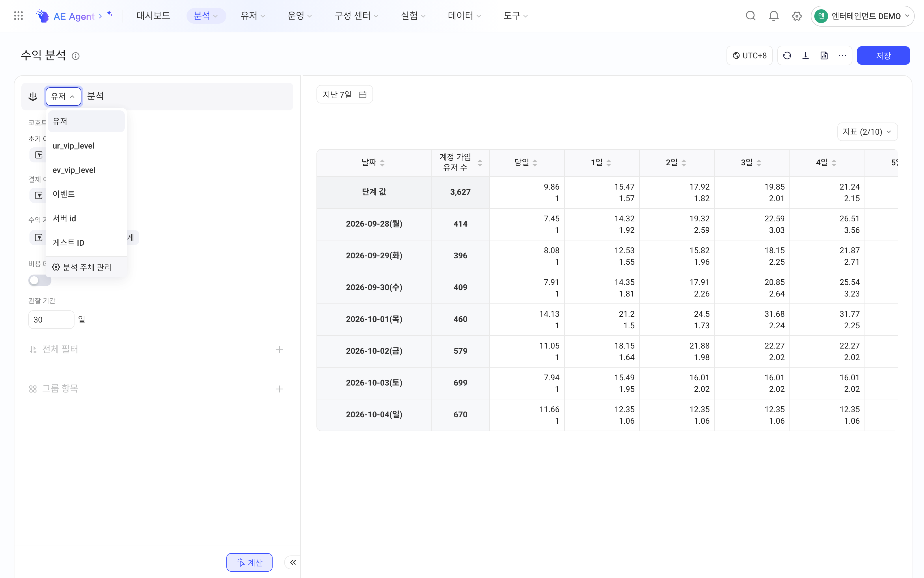Sort by 계정 가입 유저 수 column

(480, 163)
